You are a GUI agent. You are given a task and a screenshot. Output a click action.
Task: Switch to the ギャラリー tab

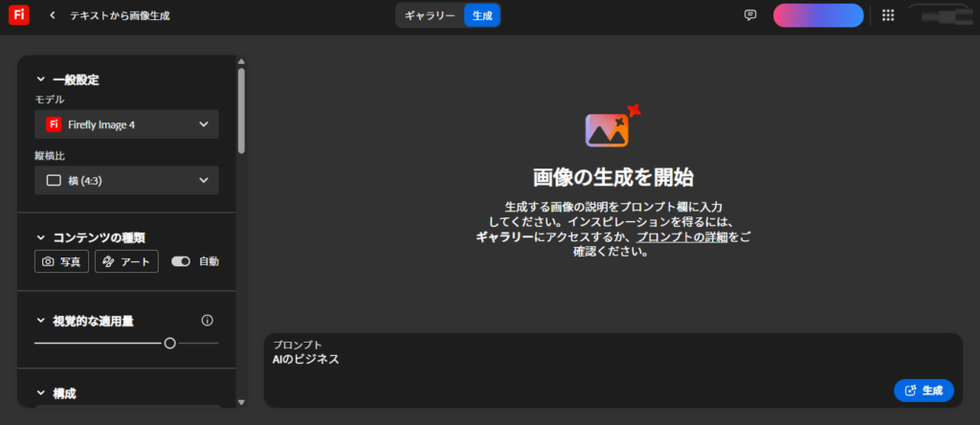pyautogui.click(x=430, y=15)
